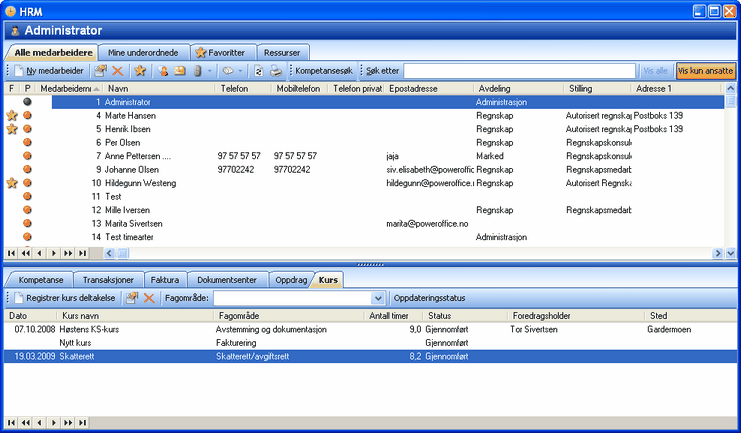Click the Søk etter search field
The height and width of the screenshot is (433, 741).
tap(519, 71)
